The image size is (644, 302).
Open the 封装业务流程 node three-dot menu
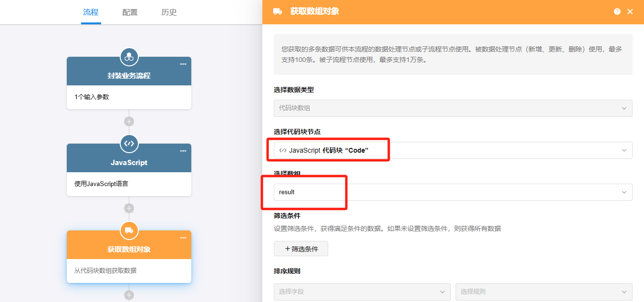pyautogui.click(x=183, y=64)
